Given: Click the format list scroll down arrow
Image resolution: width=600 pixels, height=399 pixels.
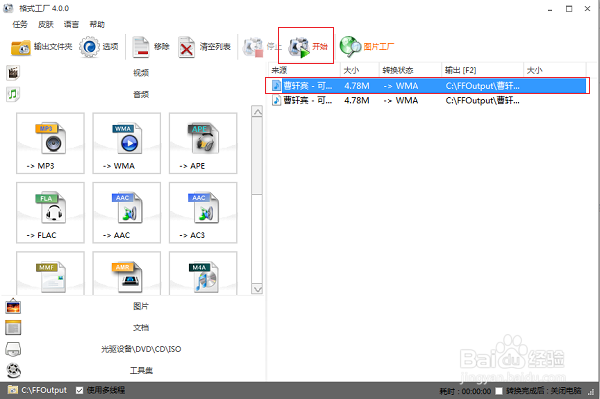Looking at the screenshot, I should 258,289.
